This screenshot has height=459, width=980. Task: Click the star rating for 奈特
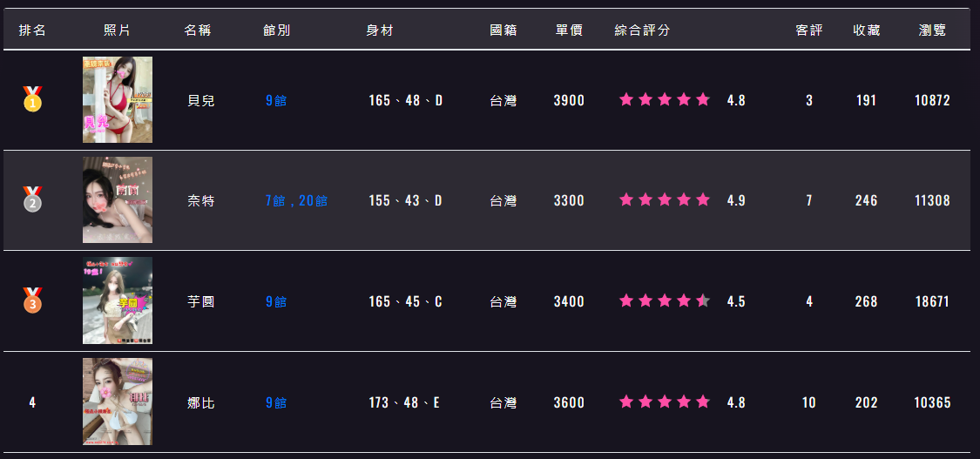pos(665,199)
